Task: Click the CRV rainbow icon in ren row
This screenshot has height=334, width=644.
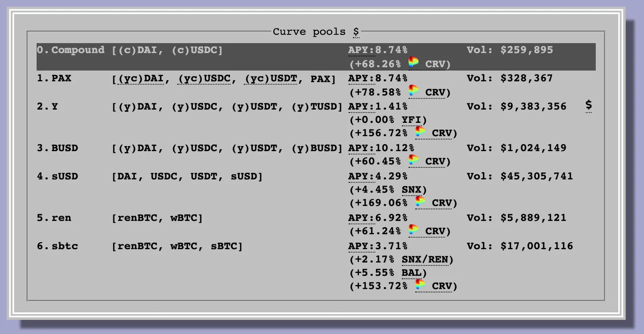Action: (414, 230)
